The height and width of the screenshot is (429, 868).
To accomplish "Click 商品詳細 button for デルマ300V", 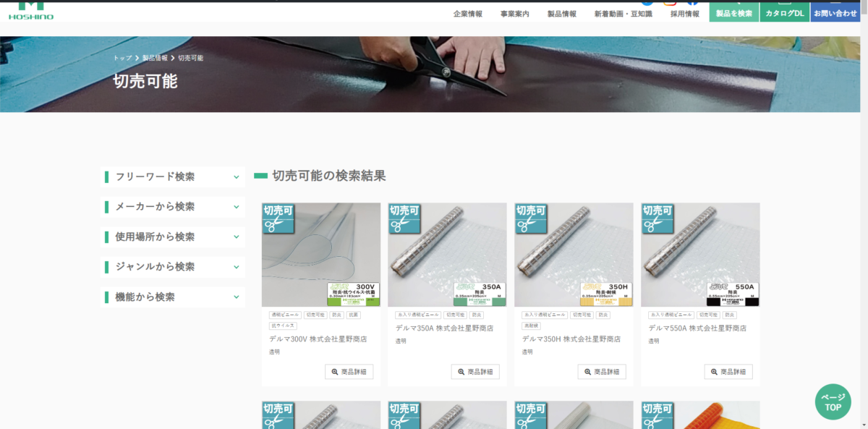I will 349,372.
